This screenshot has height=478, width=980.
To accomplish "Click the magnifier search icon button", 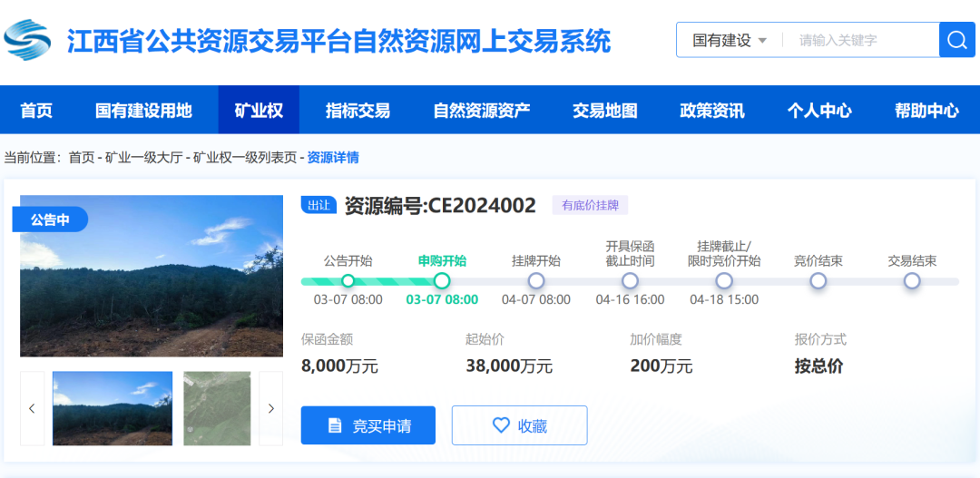I will tap(956, 40).
